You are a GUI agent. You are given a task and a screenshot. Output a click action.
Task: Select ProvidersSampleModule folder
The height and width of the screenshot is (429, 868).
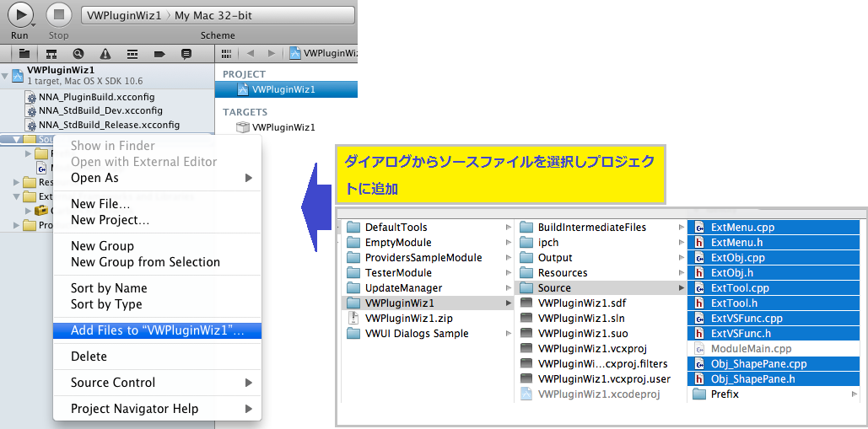tap(429, 258)
